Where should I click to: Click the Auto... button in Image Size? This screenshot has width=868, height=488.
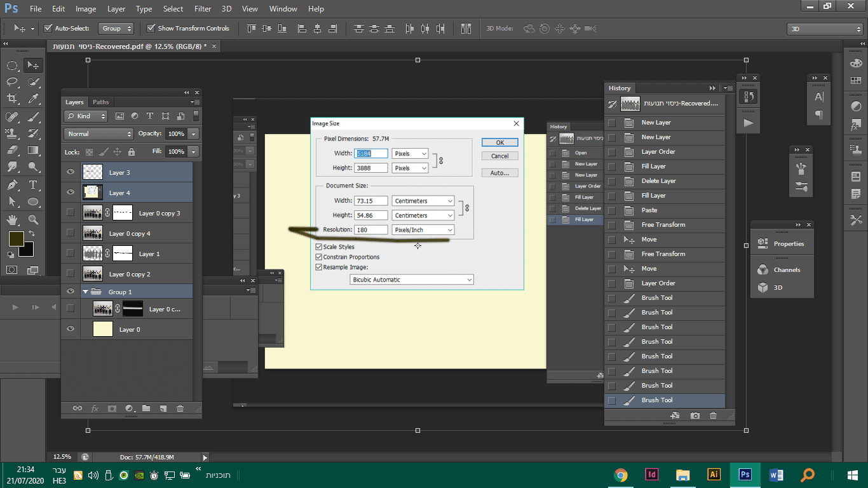point(499,173)
